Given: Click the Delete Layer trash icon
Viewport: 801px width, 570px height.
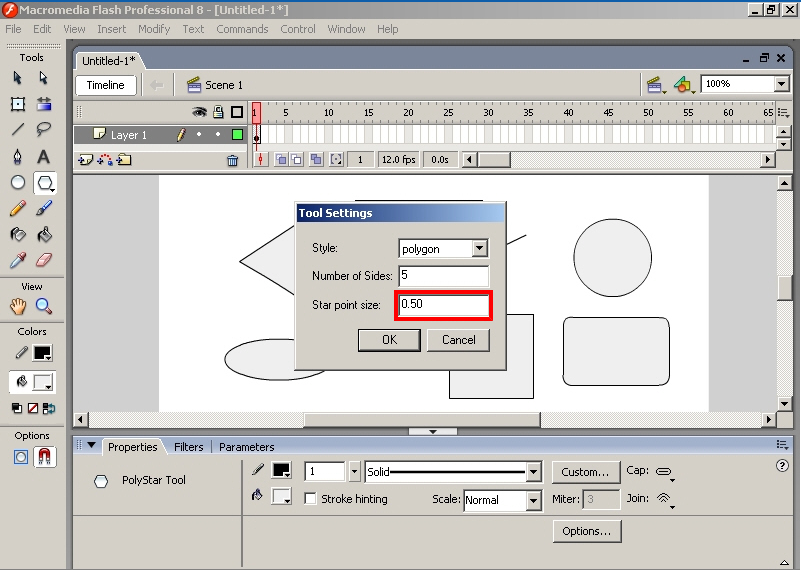Looking at the screenshot, I should (x=232, y=161).
